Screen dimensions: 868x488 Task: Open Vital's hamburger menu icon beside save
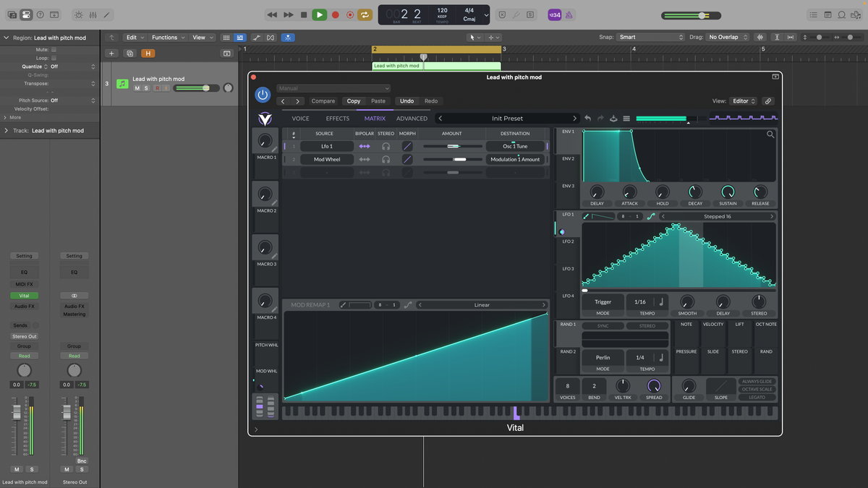coord(628,118)
